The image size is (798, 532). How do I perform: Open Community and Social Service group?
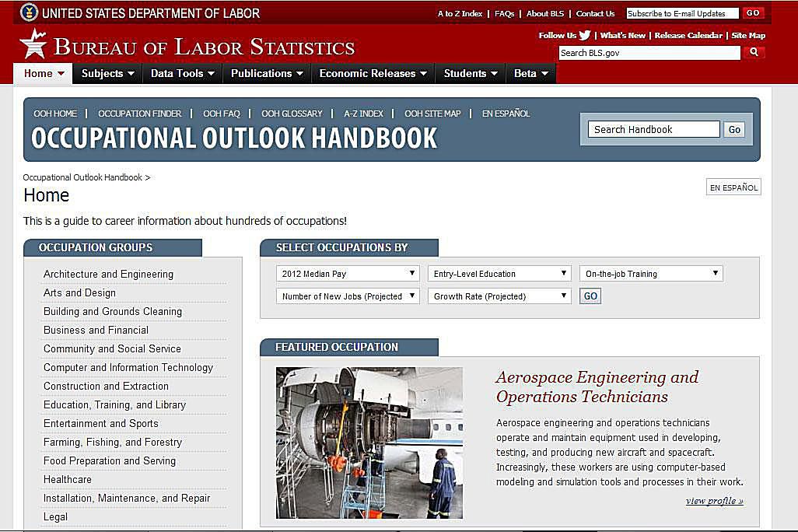[x=112, y=348]
